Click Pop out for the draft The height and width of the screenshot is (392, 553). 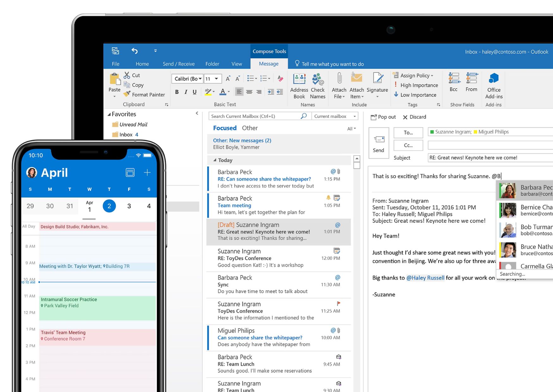tap(383, 117)
